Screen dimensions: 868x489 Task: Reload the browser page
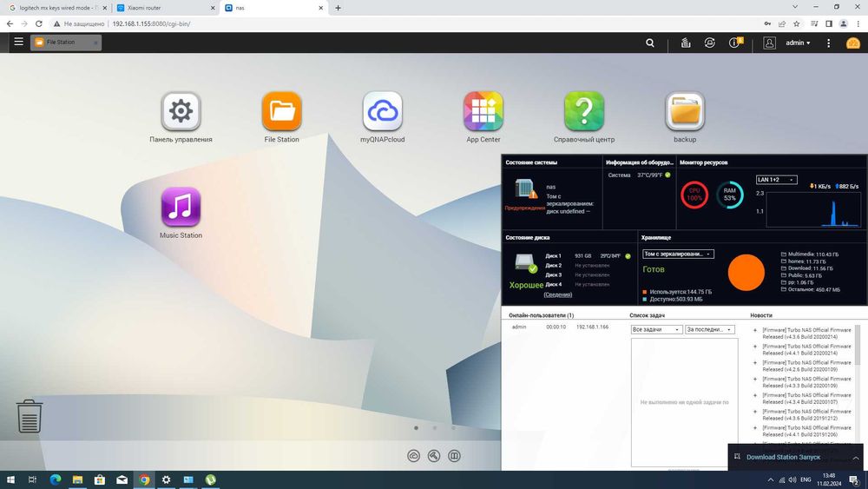coord(39,23)
